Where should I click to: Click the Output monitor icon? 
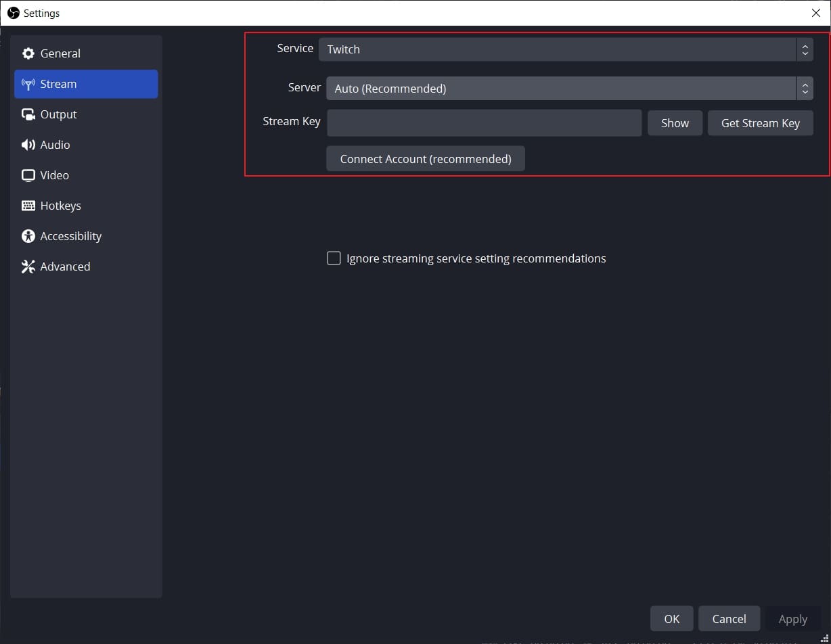click(28, 114)
